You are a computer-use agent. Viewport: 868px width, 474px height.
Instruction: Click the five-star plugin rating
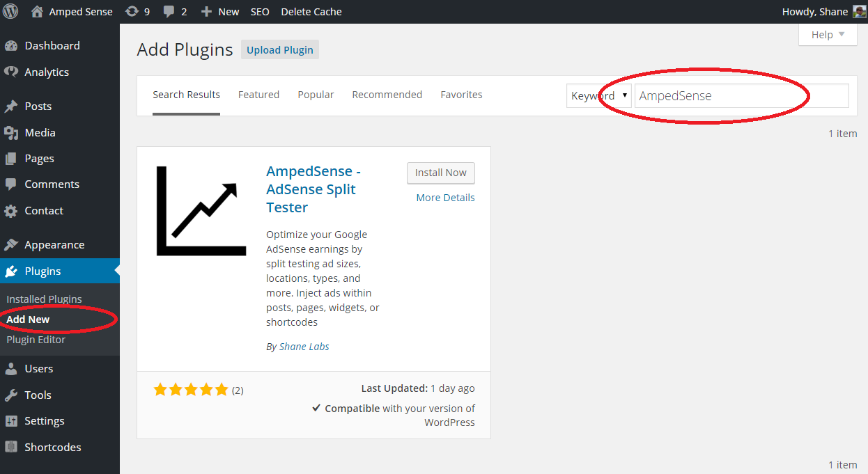pyautogui.click(x=191, y=390)
